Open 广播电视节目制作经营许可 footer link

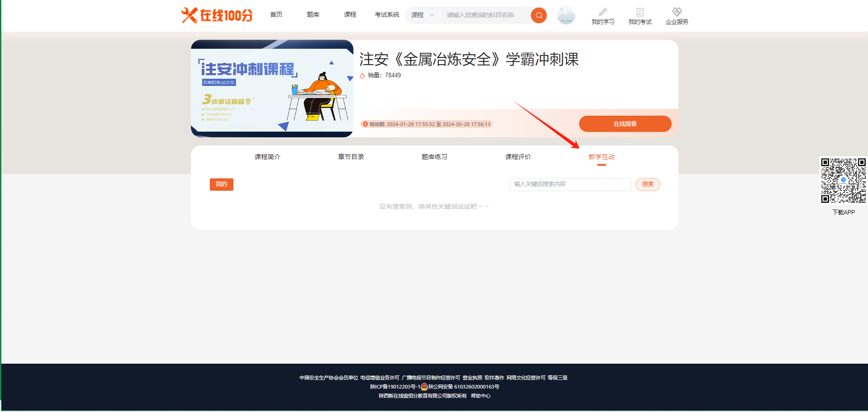431,378
